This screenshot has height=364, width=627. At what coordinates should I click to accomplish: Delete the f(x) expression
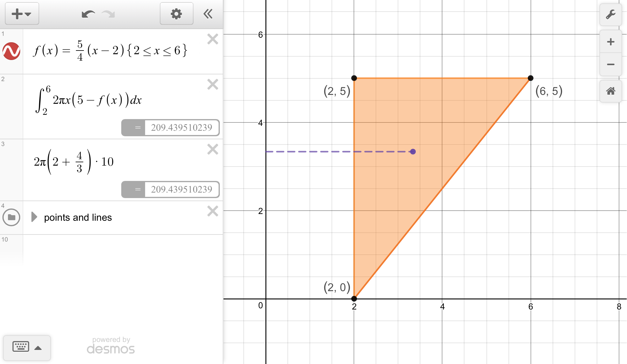212,39
